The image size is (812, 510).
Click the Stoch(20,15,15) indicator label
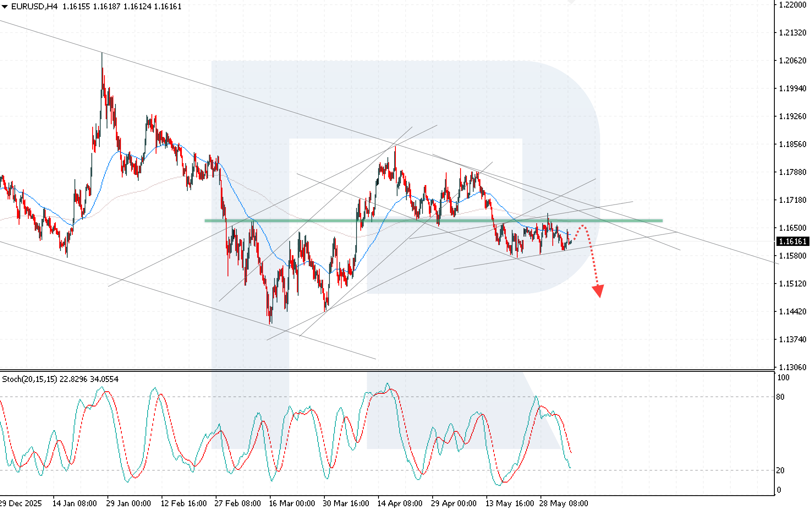point(29,379)
